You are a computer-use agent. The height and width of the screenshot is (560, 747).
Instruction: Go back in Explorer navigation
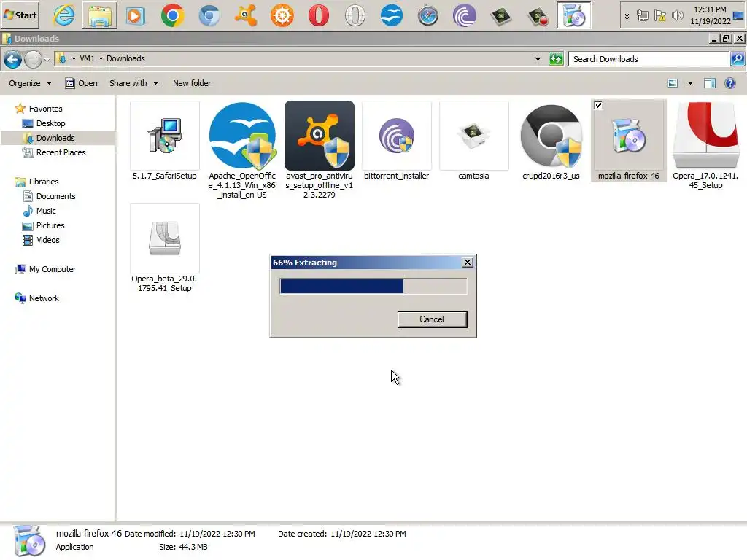(x=12, y=60)
